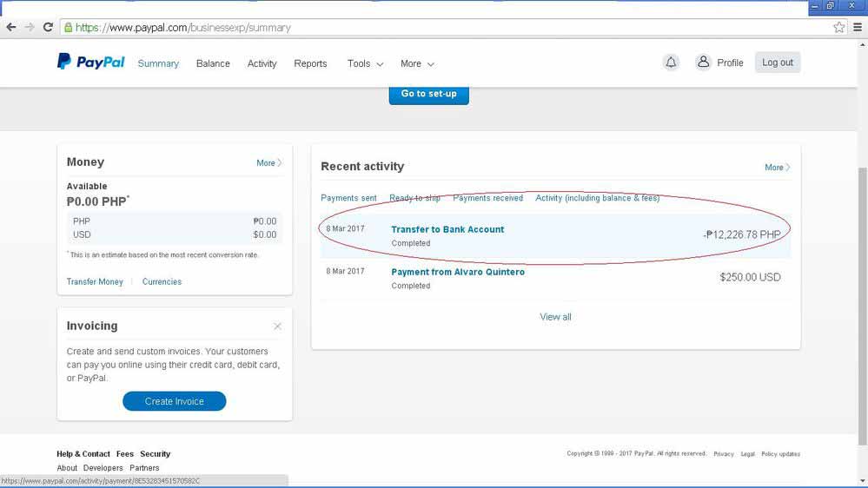The height and width of the screenshot is (488, 868).
Task: Open the Privacy footer link
Action: 724,453
